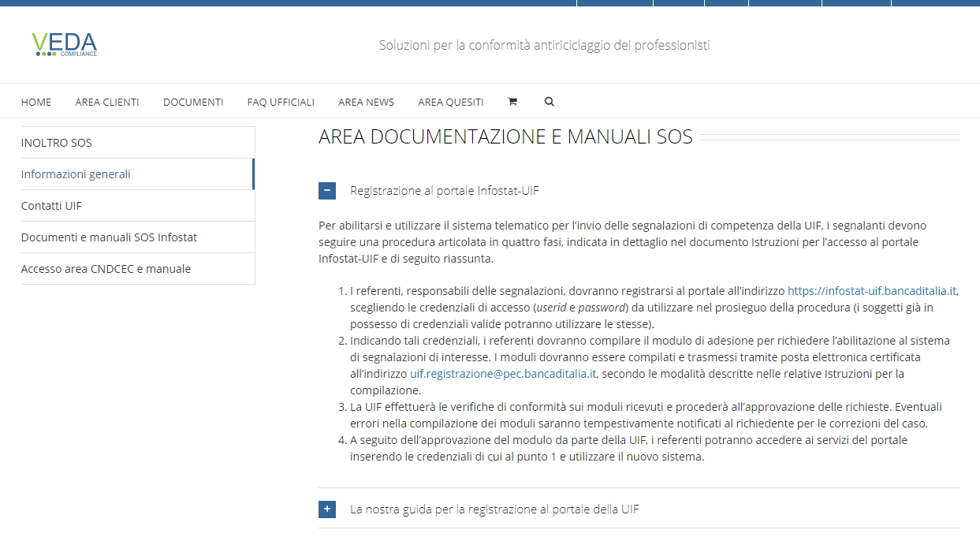Click the AREA DOCUMENTAZIONE E MANUALI SOS heading
The width and height of the screenshot is (980, 556).
point(505,137)
